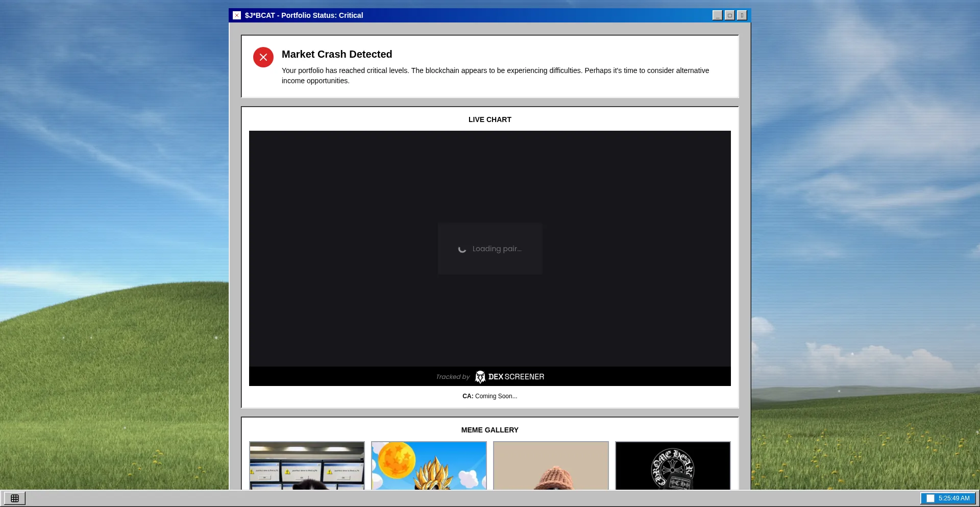Minimize the $J*BCAT window
Screen dimensions: 980x507
coord(717,15)
